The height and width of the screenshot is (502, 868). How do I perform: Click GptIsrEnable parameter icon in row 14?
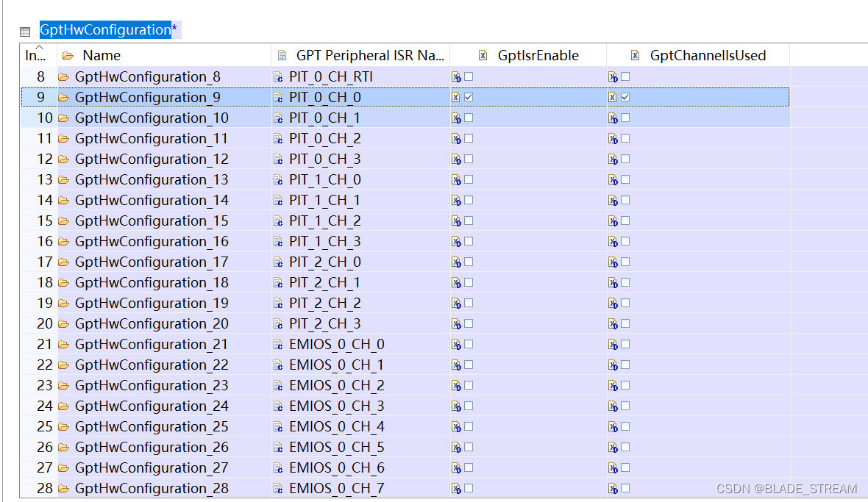pyautogui.click(x=456, y=200)
